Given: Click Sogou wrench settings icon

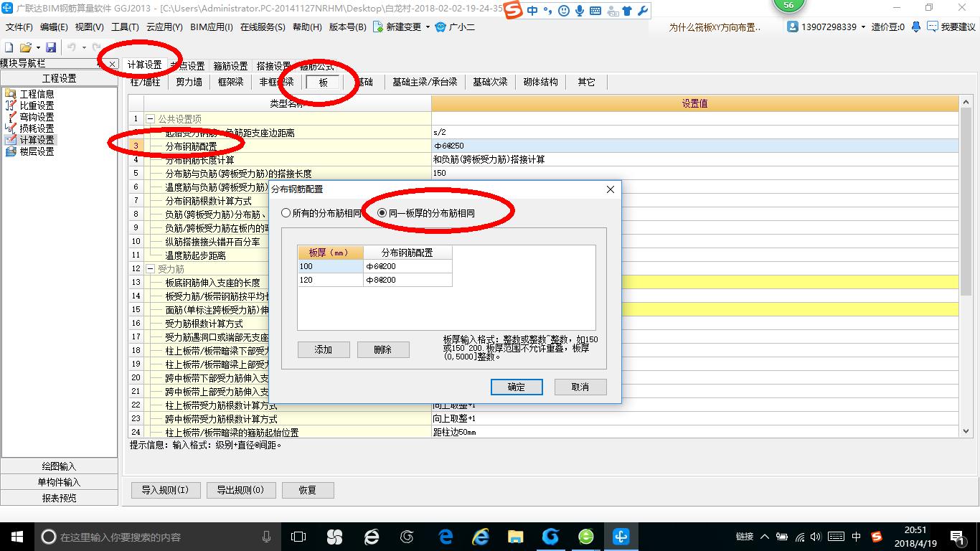Looking at the screenshot, I should click(x=642, y=11).
